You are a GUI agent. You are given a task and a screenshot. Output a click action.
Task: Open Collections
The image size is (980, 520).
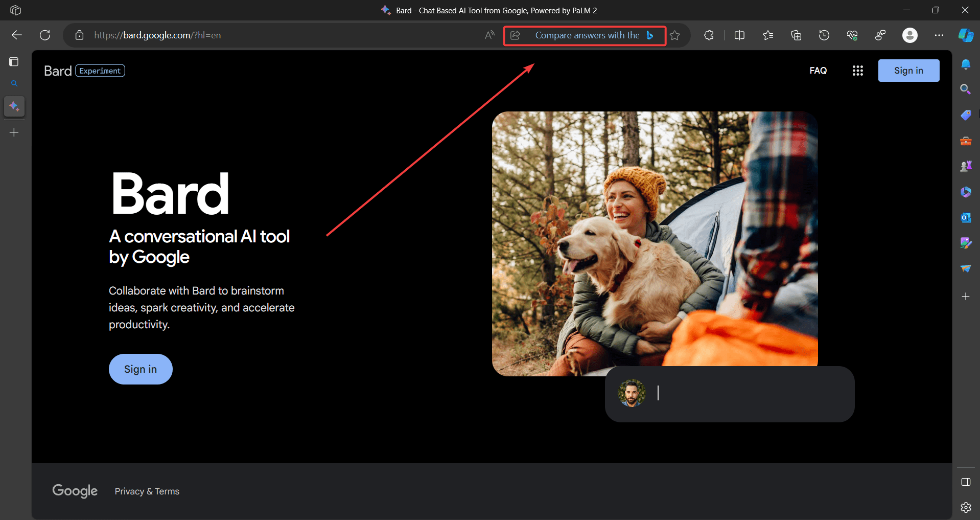click(796, 35)
